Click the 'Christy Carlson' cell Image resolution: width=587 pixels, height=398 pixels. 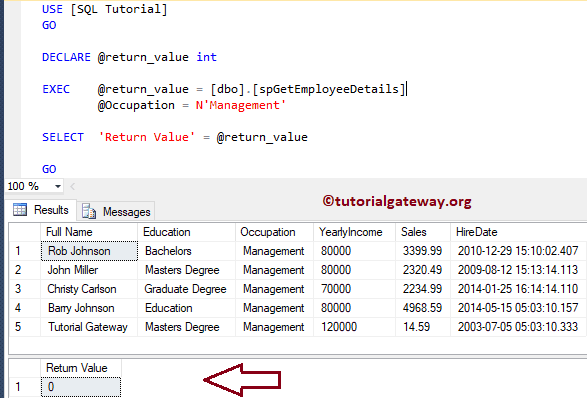pos(89,289)
